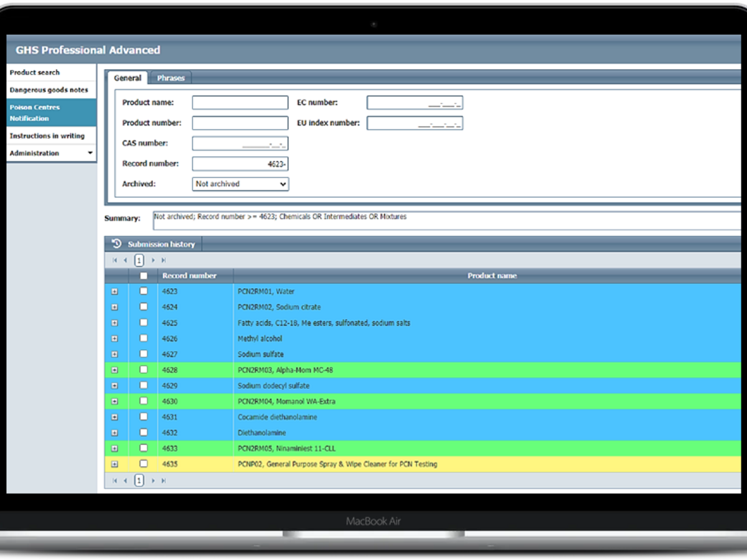
Task: Expand row 4635 General Purpose Spray
Action: point(115,464)
